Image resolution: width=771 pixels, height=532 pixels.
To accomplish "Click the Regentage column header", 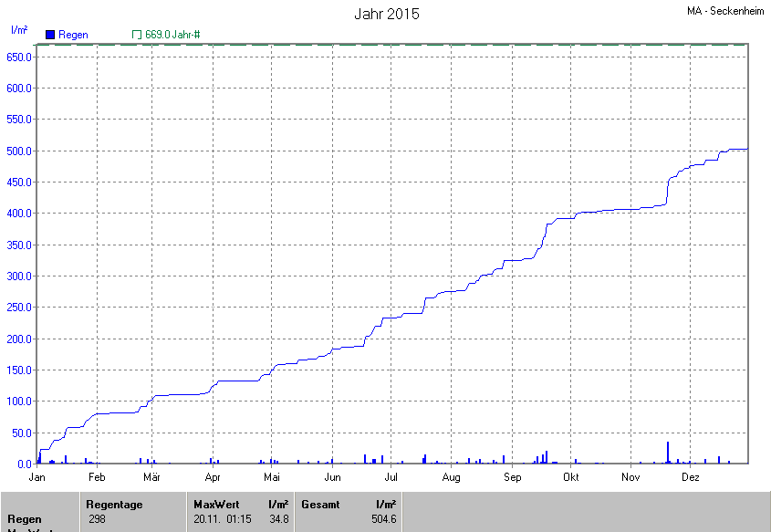I will [114, 505].
